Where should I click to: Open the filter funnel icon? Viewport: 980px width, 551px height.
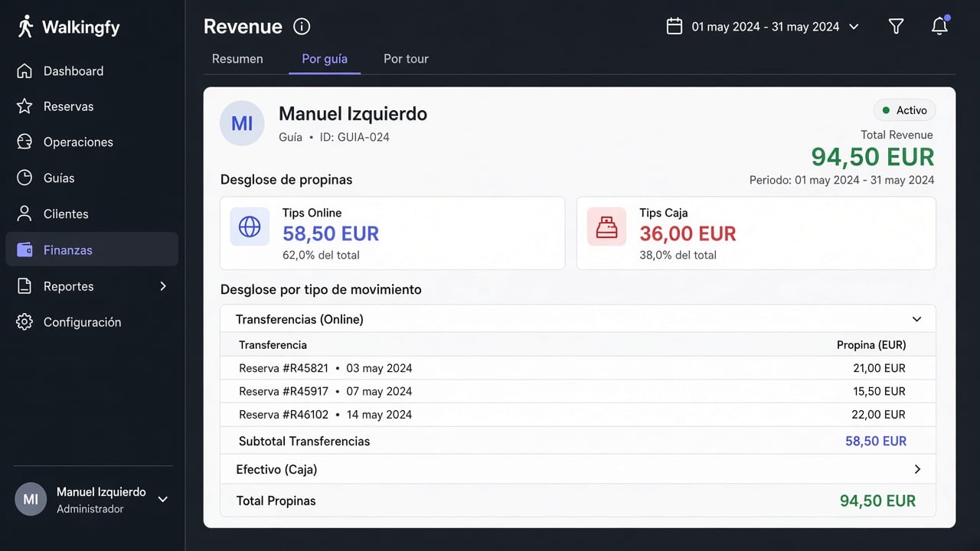[x=896, y=26]
